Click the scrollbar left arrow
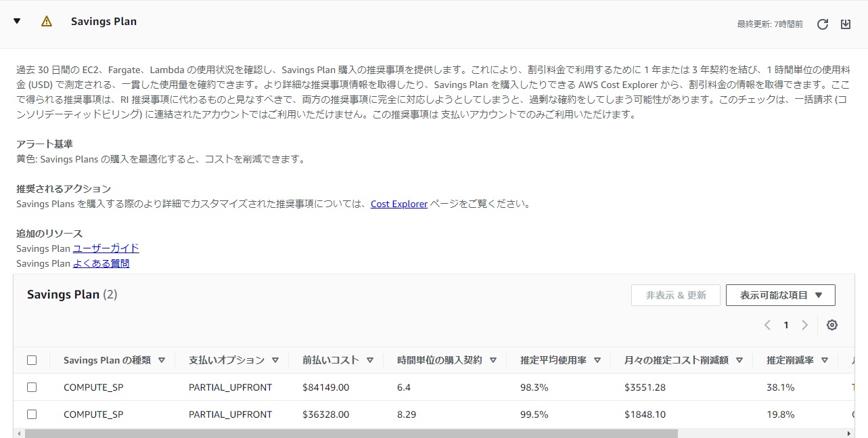Viewport: 868px width, 438px height. tap(19, 433)
